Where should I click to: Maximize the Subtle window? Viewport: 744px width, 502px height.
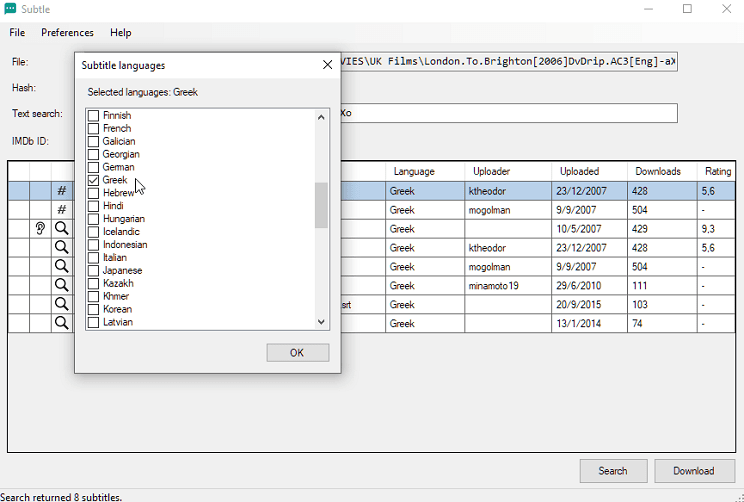coord(687,9)
